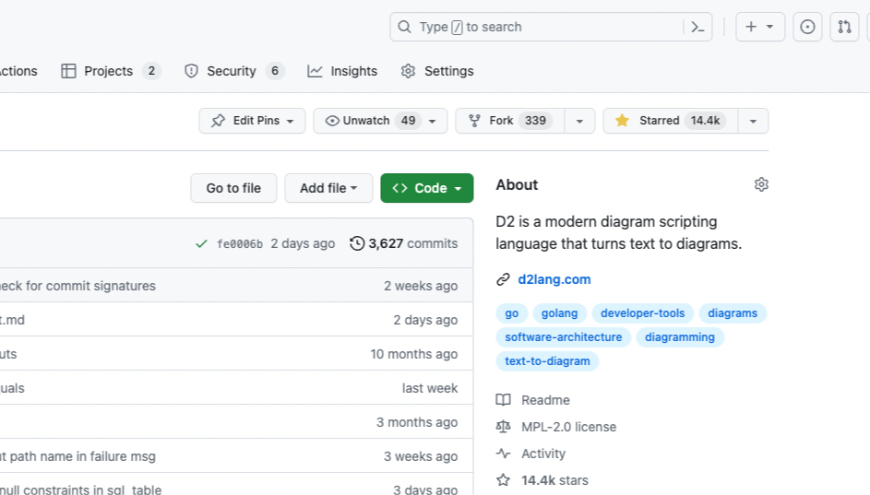Click the search input field
Image resolution: width=870 pixels, height=495 pixels.
(x=540, y=27)
